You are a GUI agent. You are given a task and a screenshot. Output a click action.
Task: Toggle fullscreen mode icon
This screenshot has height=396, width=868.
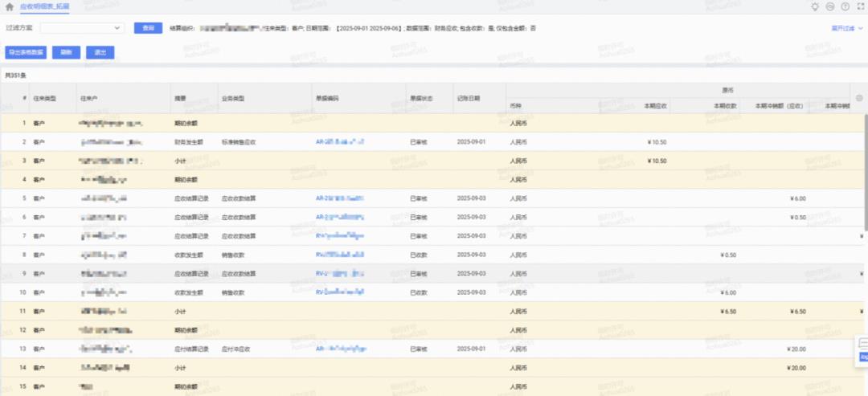tap(860, 6)
